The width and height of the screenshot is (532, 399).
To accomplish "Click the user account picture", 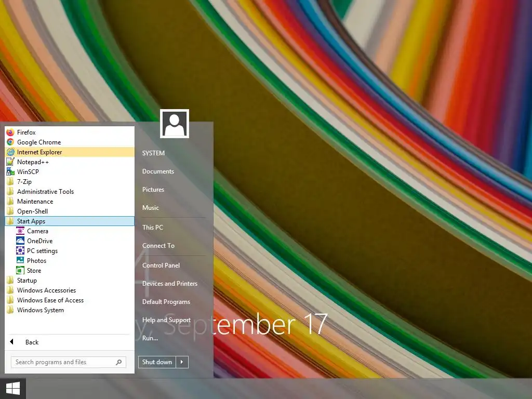I will tap(175, 124).
